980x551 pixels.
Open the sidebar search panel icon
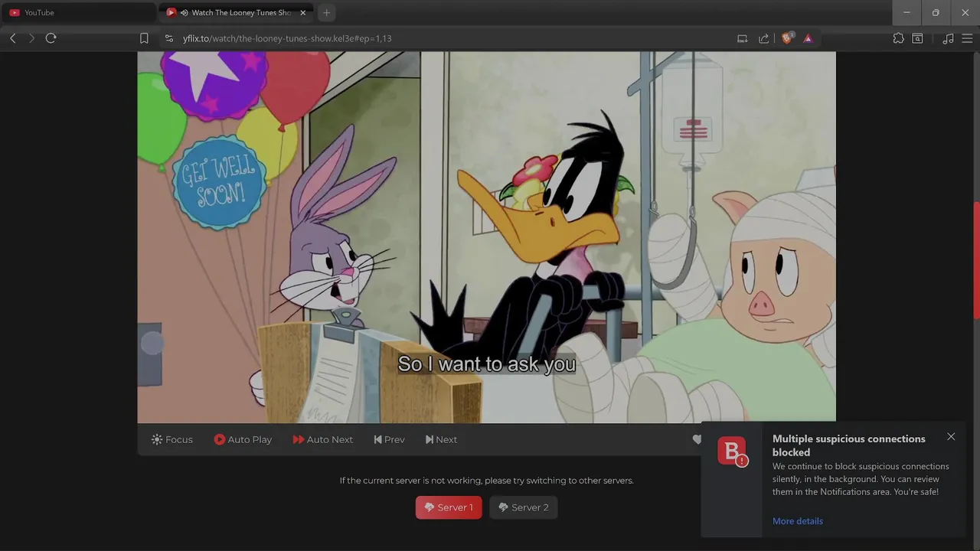tap(917, 38)
